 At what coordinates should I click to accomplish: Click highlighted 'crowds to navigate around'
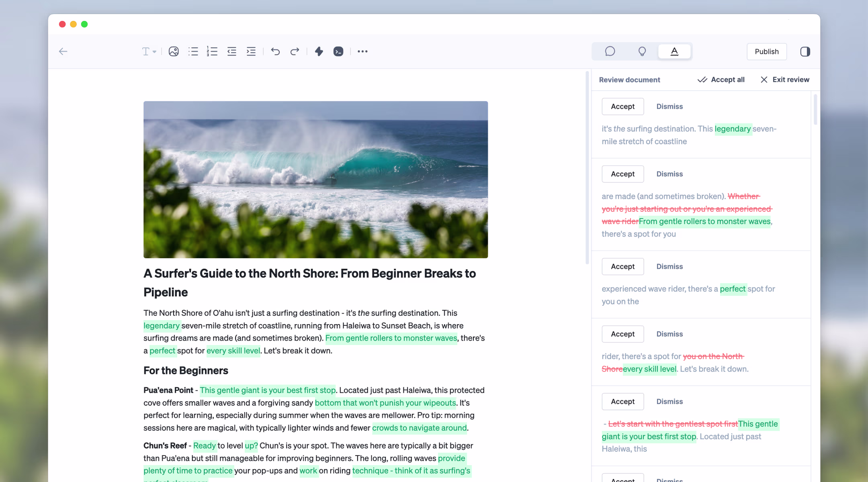pyautogui.click(x=420, y=428)
